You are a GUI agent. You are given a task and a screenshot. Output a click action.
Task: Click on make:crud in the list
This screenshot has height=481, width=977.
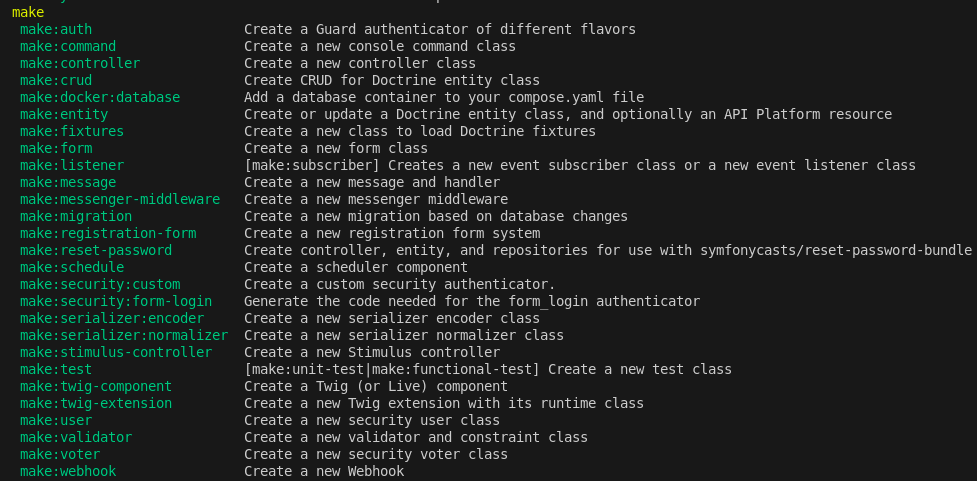[55, 81]
